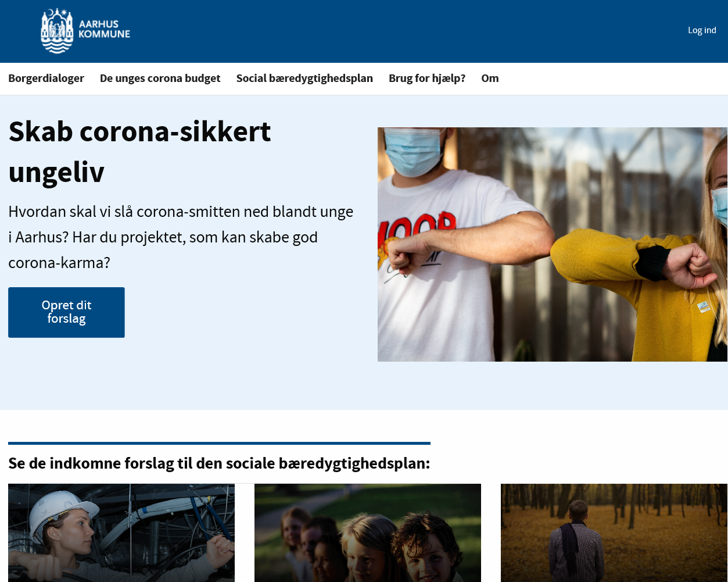Image resolution: width=728 pixels, height=582 pixels.
Task: Select the Brug for hjælp? menu item
Action: (427, 78)
